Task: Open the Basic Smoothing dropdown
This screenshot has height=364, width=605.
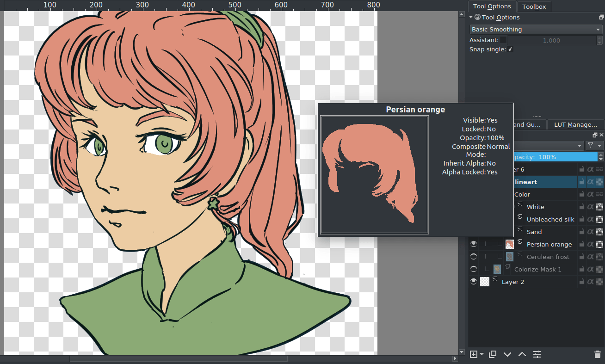Action: [536, 29]
